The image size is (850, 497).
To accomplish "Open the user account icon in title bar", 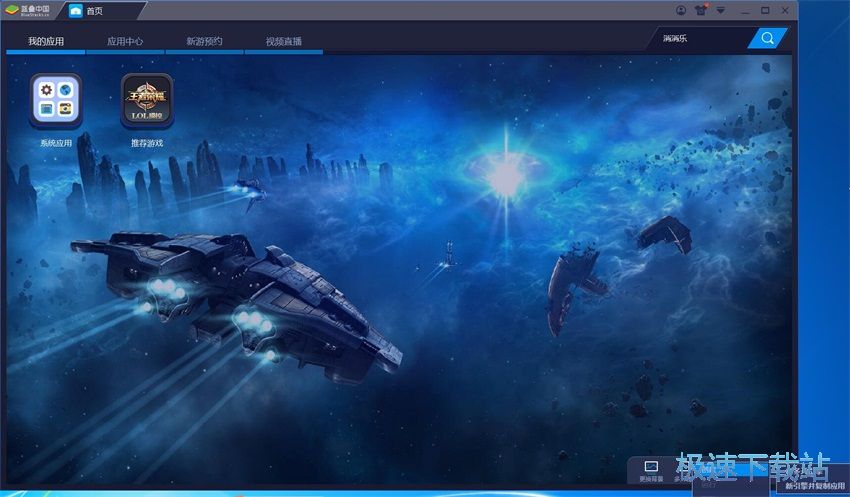I will point(681,10).
